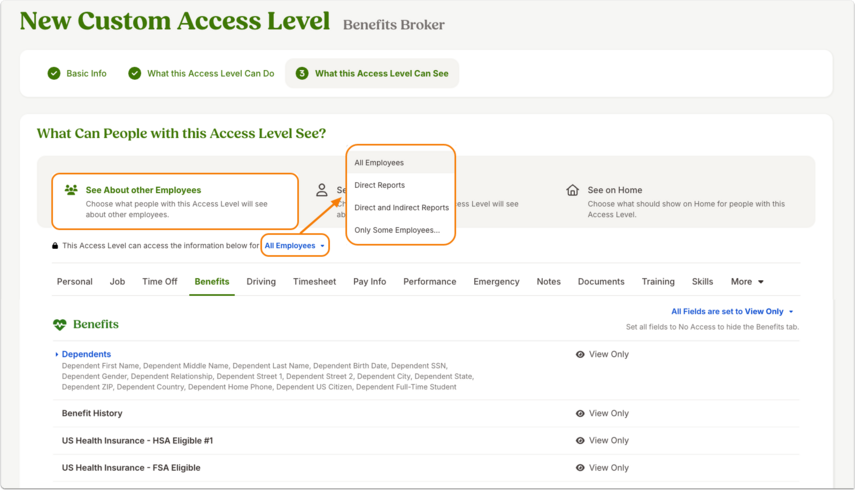The height and width of the screenshot is (490, 855).
Task: Open All Fields are set to View Only dropdown
Action: coord(732,311)
